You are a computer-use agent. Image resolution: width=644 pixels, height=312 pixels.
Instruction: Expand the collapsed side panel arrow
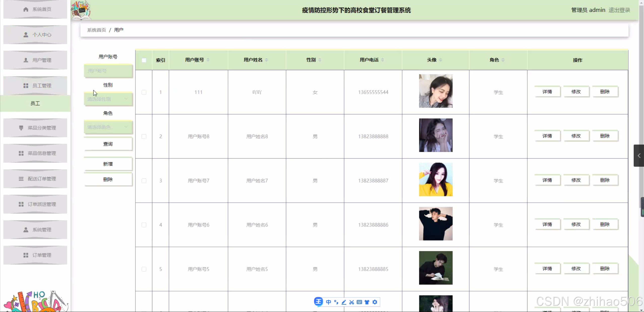click(x=639, y=156)
